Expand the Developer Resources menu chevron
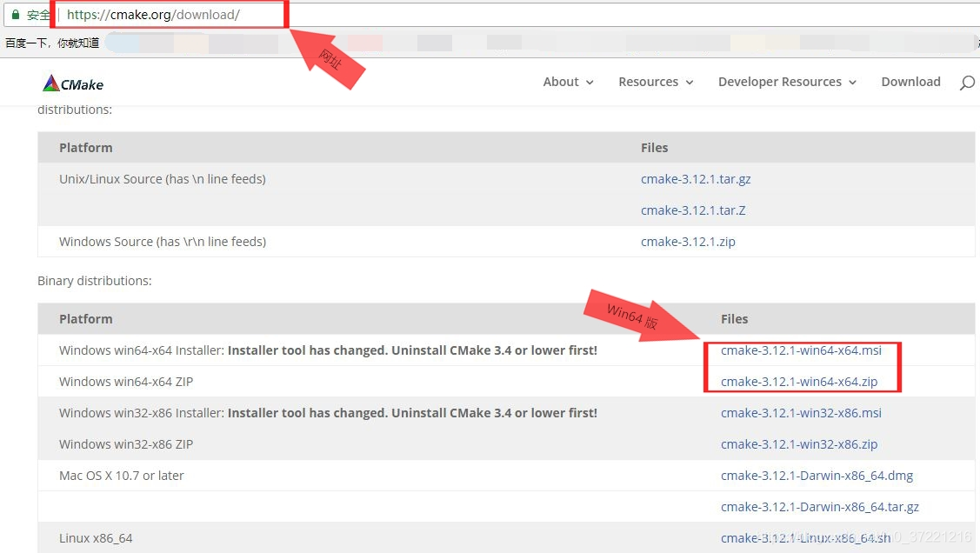980x553 pixels. (x=852, y=83)
